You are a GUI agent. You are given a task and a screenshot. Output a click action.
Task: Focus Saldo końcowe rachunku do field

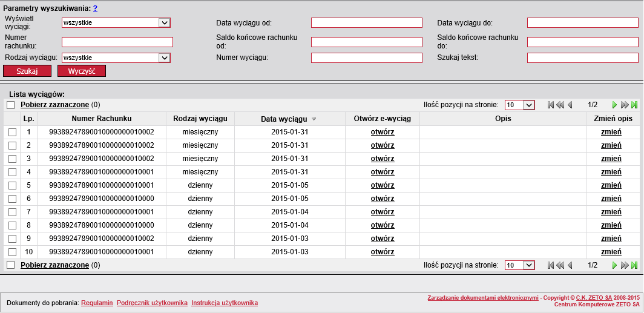tap(583, 42)
